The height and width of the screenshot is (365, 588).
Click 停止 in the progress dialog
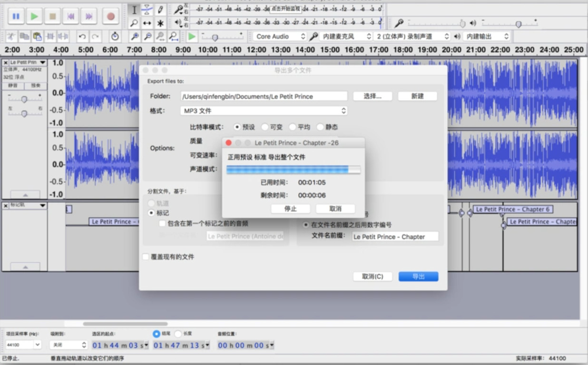[x=290, y=209]
